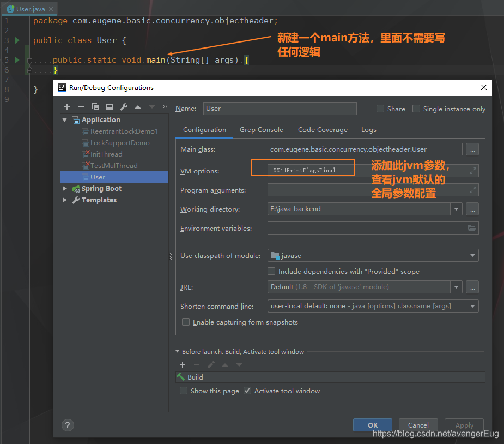504x444 pixels.
Task: Select LockSupportDemo configuration
Action: coord(116,143)
